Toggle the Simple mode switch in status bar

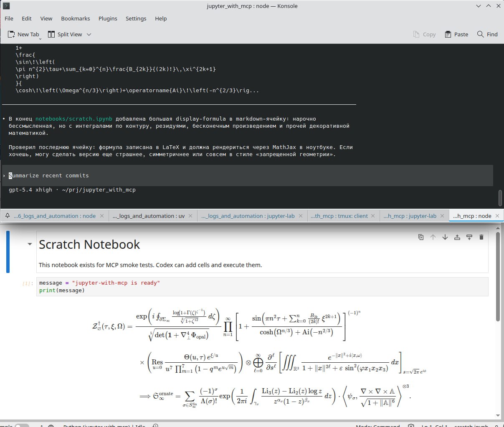point(22,426)
